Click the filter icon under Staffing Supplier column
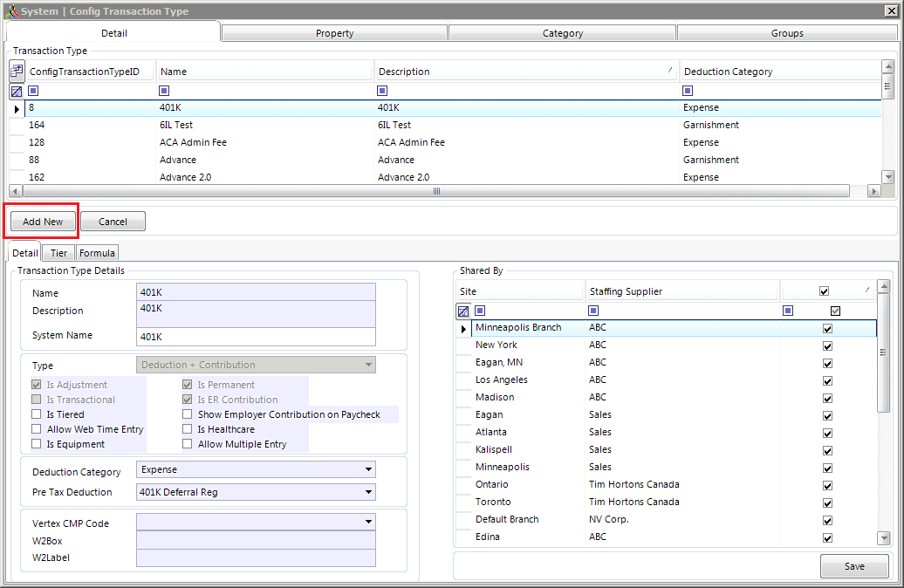This screenshot has height=588, width=904. pos(593,311)
